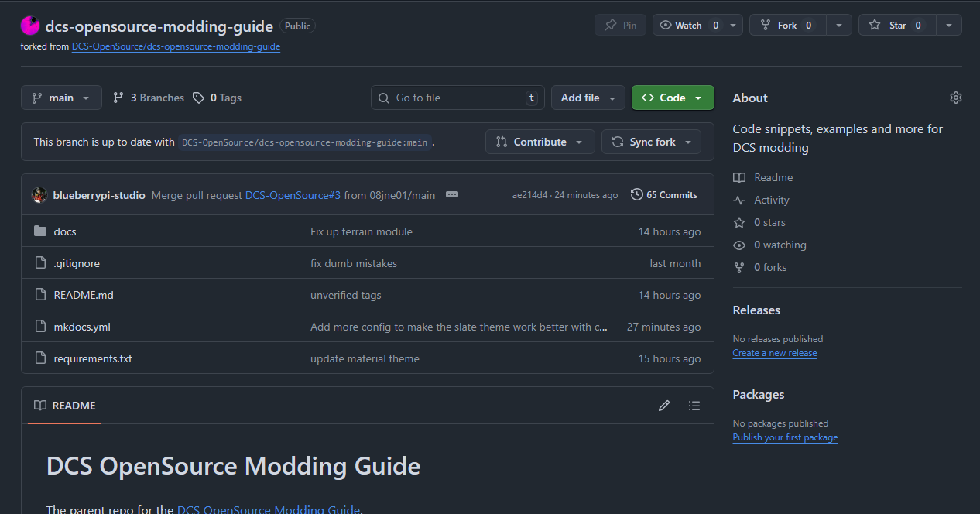Click the search magnifier in Go to file
The image size is (980, 514).
click(385, 98)
